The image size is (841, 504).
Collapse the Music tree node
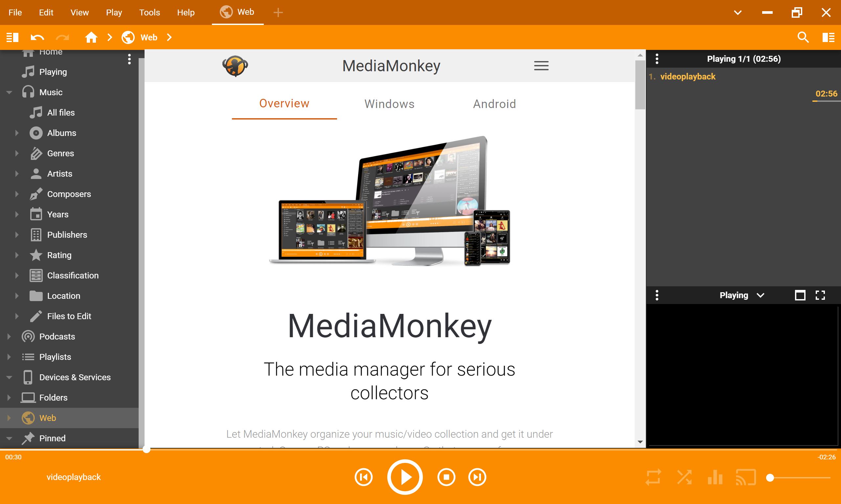(9, 92)
